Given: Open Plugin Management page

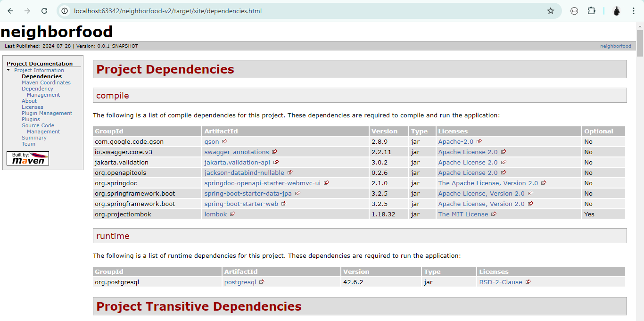Looking at the screenshot, I should pyautogui.click(x=47, y=113).
